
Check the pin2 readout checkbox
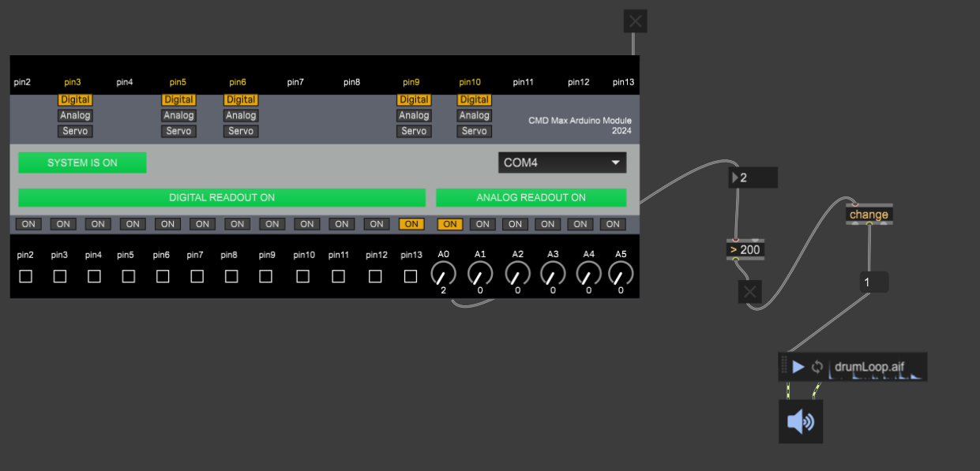25,276
